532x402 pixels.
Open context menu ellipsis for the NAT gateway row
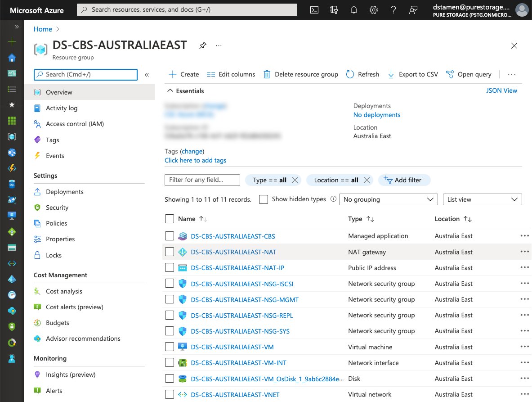[x=524, y=252]
